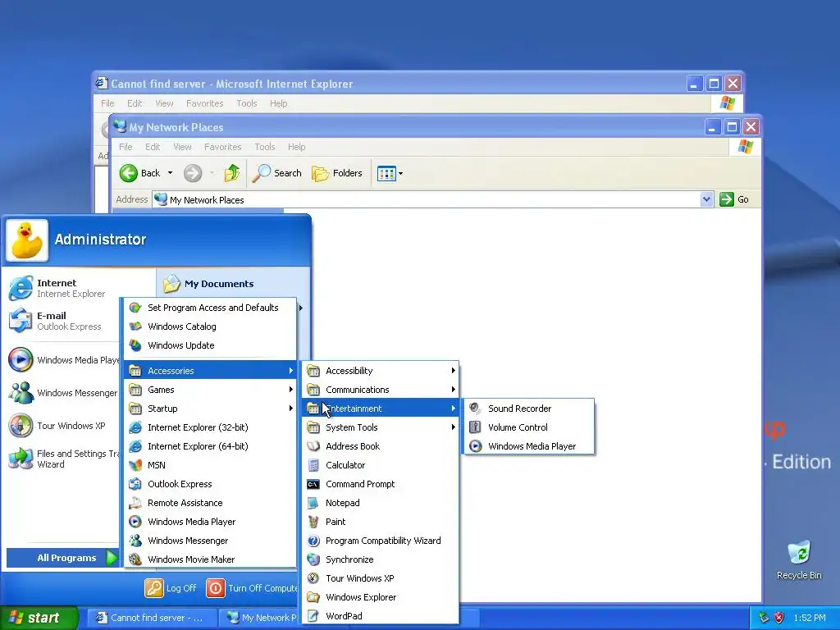The width and height of the screenshot is (840, 630).
Task: Open Tools menu in My Network Places
Action: 265,147
